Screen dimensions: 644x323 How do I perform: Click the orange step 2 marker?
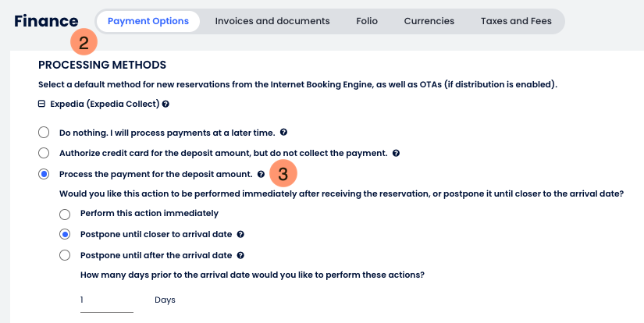[x=84, y=41]
